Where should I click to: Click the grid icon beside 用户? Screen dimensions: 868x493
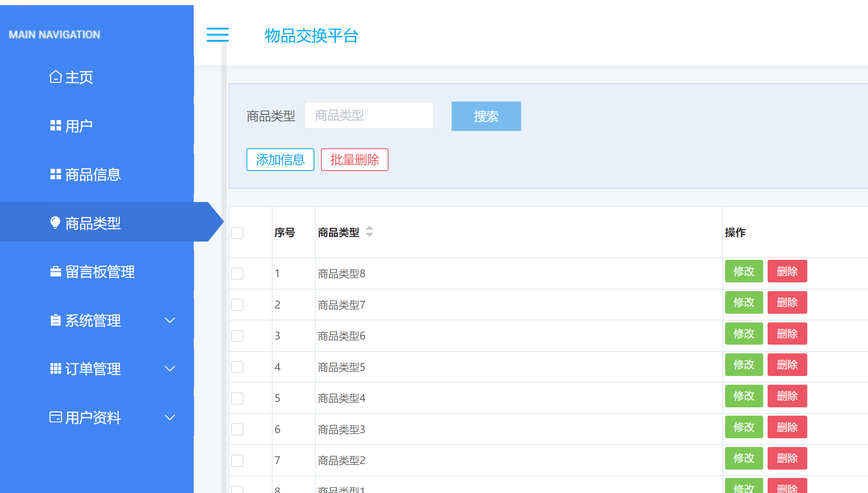56,126
